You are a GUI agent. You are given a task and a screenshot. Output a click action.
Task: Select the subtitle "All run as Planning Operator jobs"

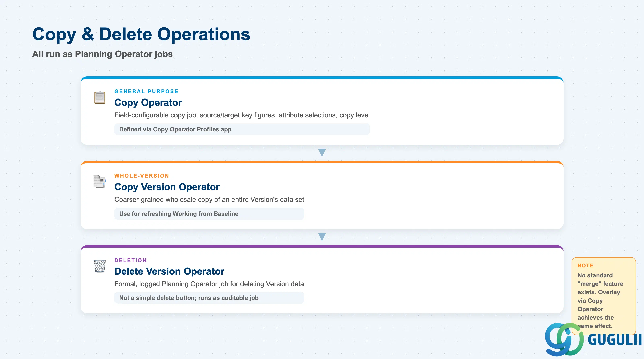coord(102,54)
